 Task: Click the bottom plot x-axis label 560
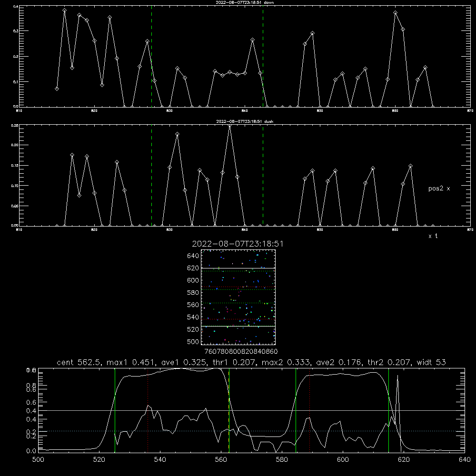point(221,460)
